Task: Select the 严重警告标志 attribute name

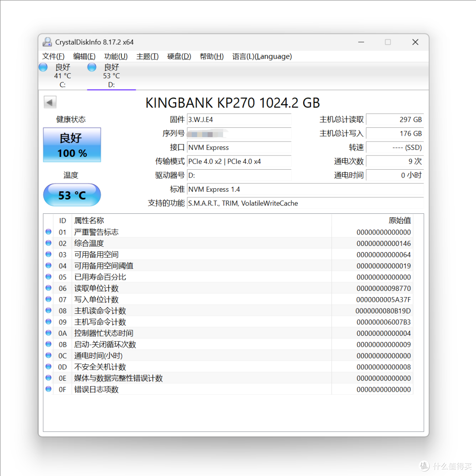Action: point(96,232)
